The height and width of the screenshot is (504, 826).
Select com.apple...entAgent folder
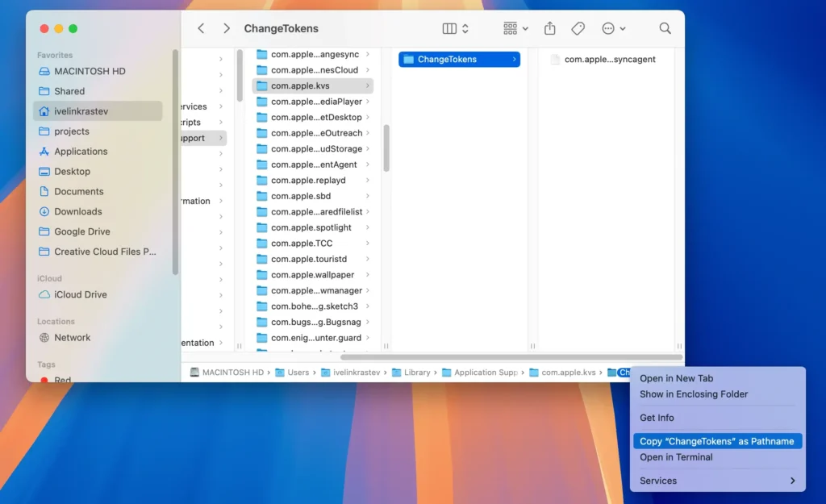tap(313, 165)
